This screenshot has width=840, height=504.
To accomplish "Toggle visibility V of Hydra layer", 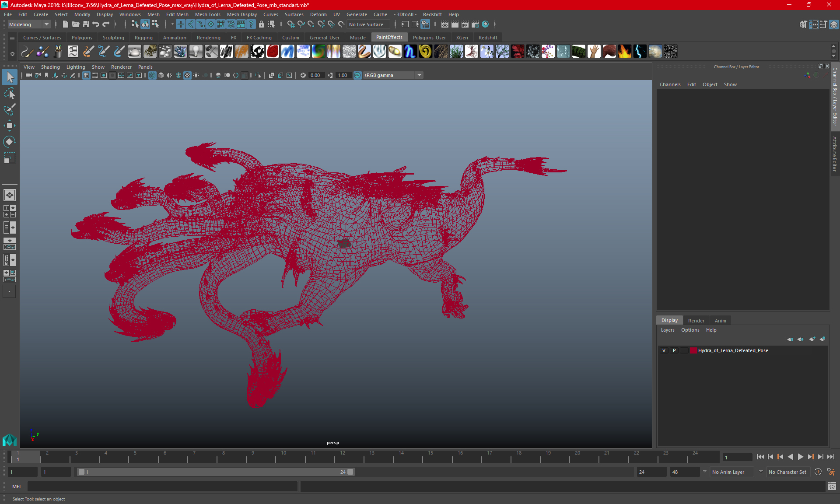I will [x=664, y=350].
